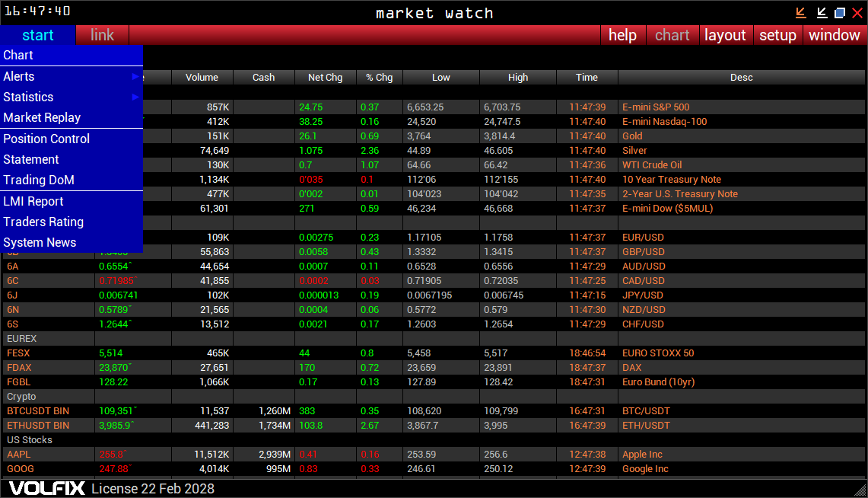This screenshot has width=868, height=498.
Task: Close the market watch window with red X
Action: (857, 13)
